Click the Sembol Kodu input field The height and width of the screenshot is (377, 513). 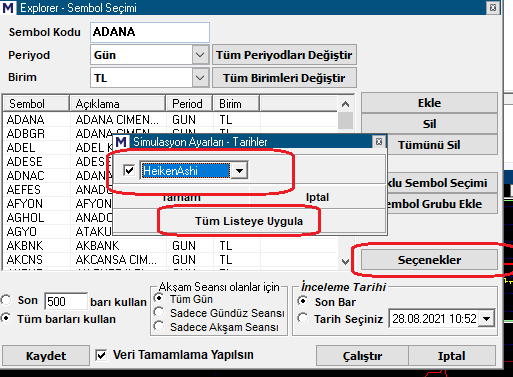coord(150,32)
